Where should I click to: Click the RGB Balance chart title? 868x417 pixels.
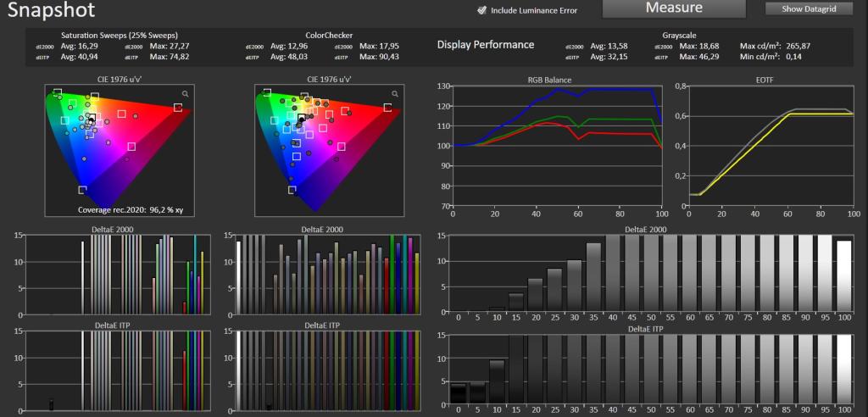pos(549,81)
